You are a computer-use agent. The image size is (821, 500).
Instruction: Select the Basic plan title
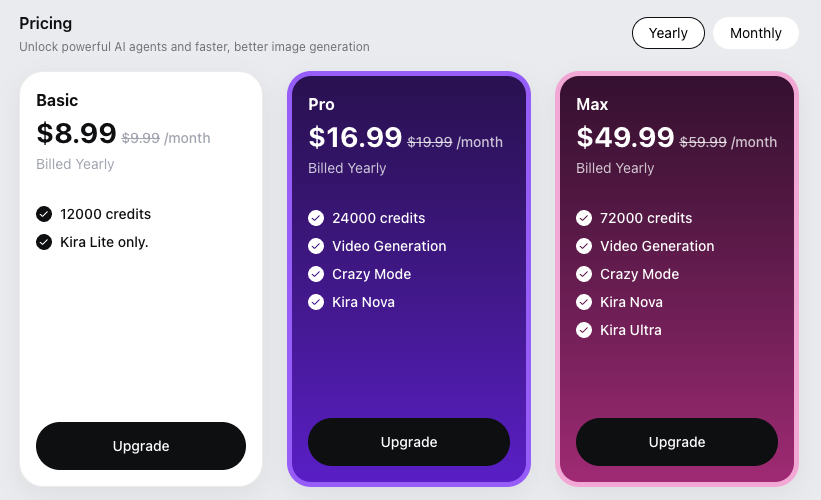coord(57,100)
